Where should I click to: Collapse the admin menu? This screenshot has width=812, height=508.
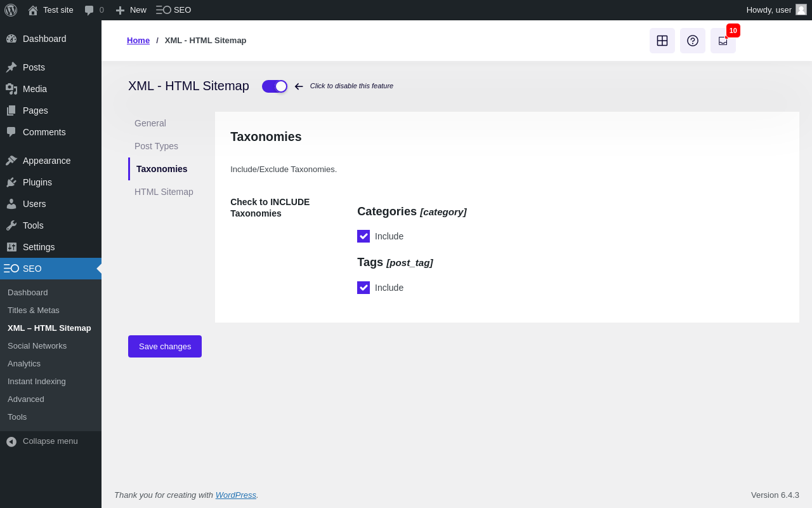click(x=51, y=441)
